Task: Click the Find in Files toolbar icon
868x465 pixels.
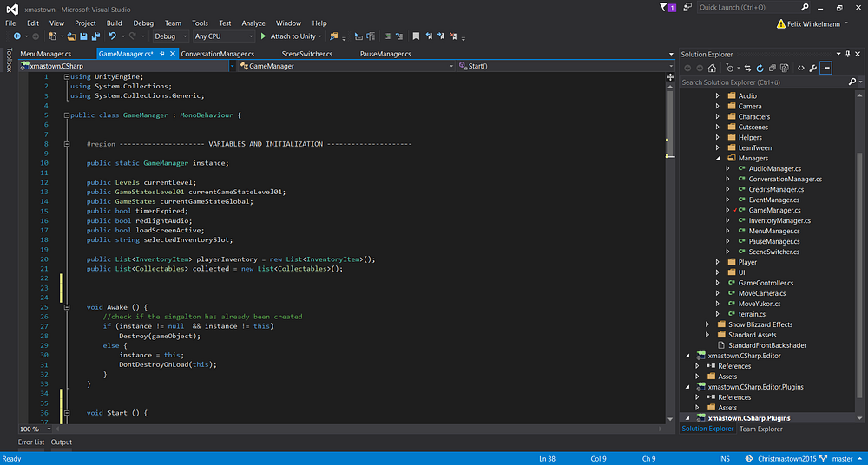Action: [334, 36]
